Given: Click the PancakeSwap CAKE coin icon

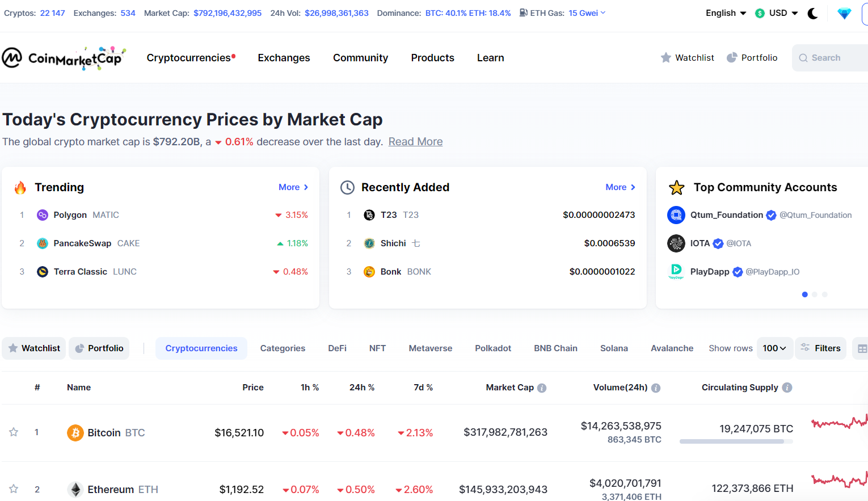Looking at the screenshot, I should (x=43, y=243).
